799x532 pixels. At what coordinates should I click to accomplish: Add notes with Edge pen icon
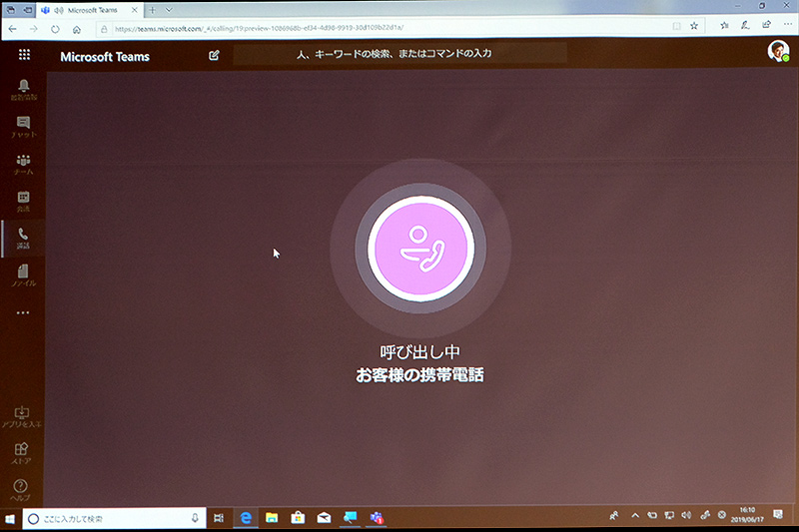point(745,24)
